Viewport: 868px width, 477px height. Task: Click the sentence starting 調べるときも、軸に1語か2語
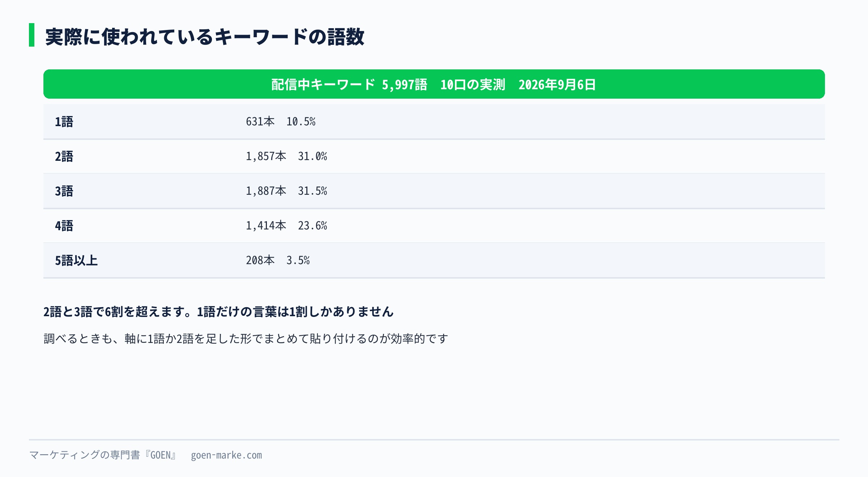click(246, 339)
